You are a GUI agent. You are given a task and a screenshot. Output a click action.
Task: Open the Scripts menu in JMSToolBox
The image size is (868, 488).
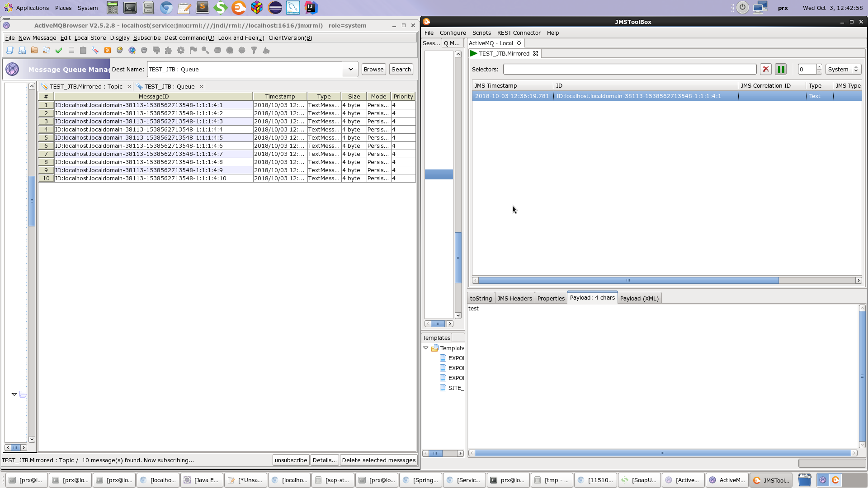481,33
